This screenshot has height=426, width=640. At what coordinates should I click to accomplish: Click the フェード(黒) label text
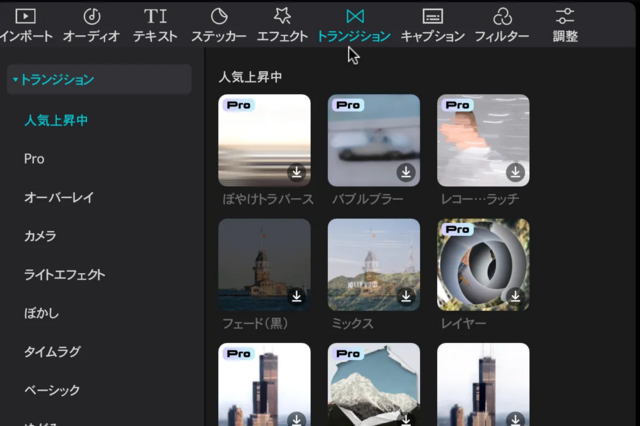click(256, 324)
